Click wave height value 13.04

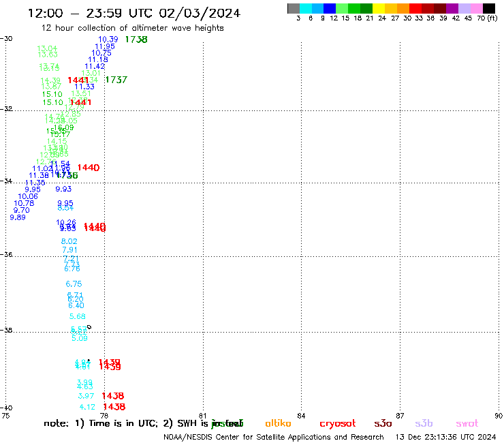tap(47, 48)
